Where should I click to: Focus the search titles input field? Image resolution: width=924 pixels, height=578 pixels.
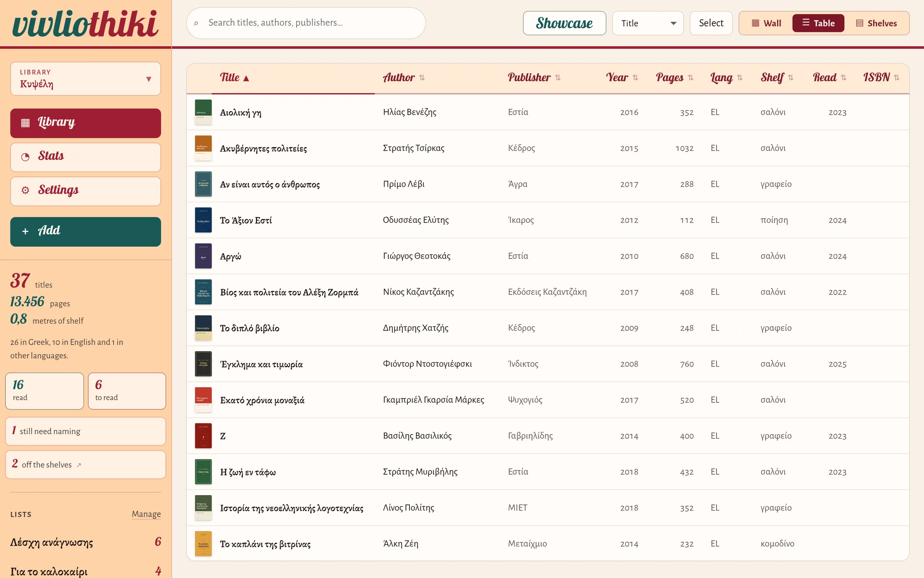[306, 23]
